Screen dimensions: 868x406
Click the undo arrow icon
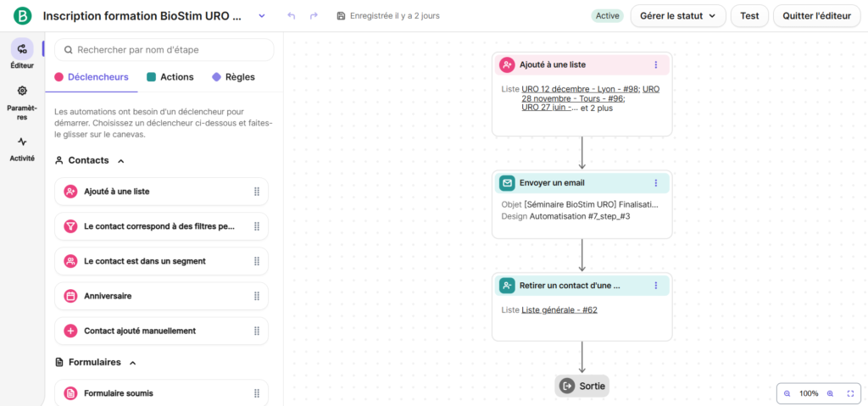[x=292, y=16]
